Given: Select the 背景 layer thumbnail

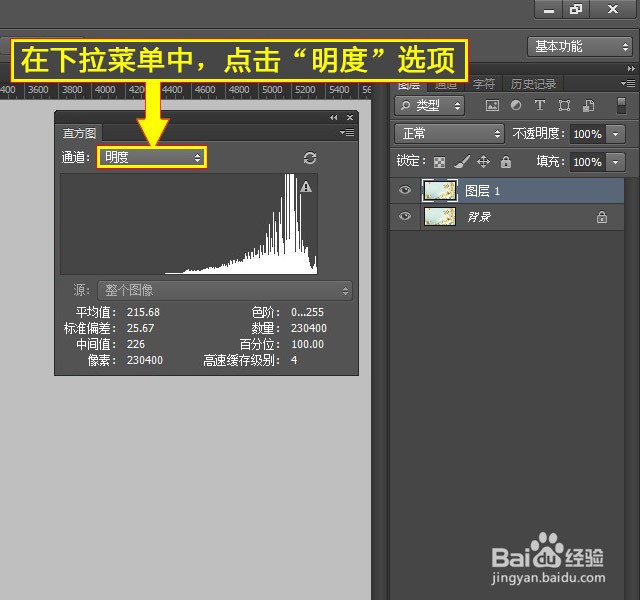Looking at the screenshot, I should point(440,216).
